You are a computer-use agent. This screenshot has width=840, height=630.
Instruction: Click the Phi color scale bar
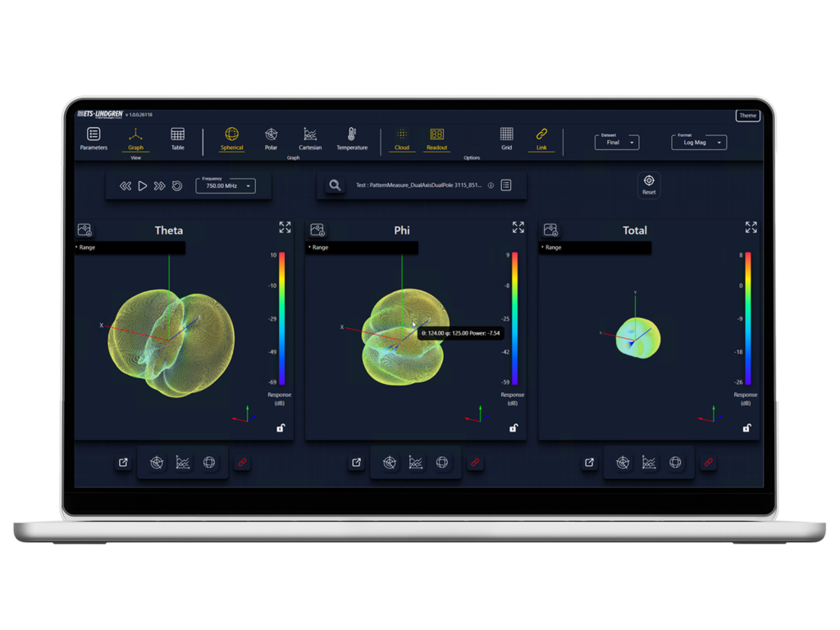click(x=515, y=318)
